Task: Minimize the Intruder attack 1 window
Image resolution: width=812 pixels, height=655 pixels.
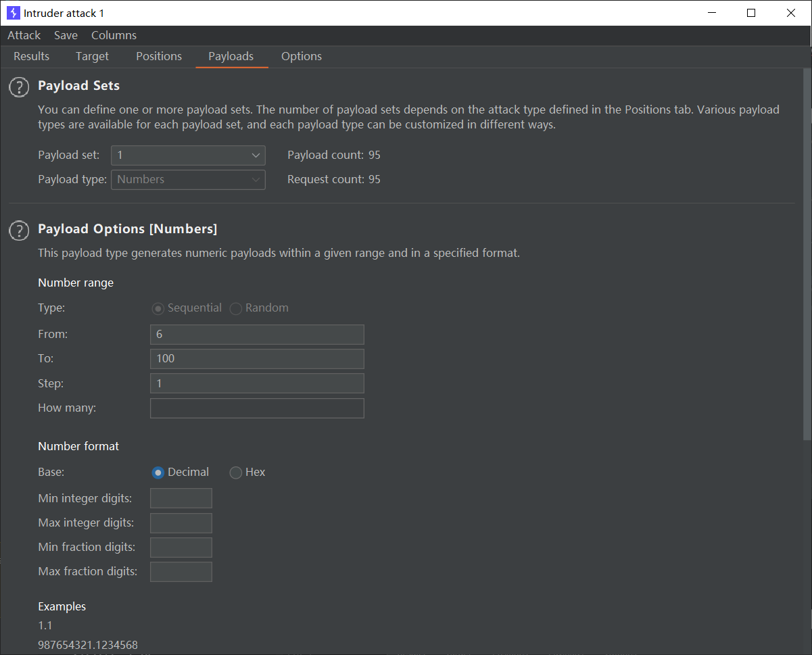Action: (711, 13)
